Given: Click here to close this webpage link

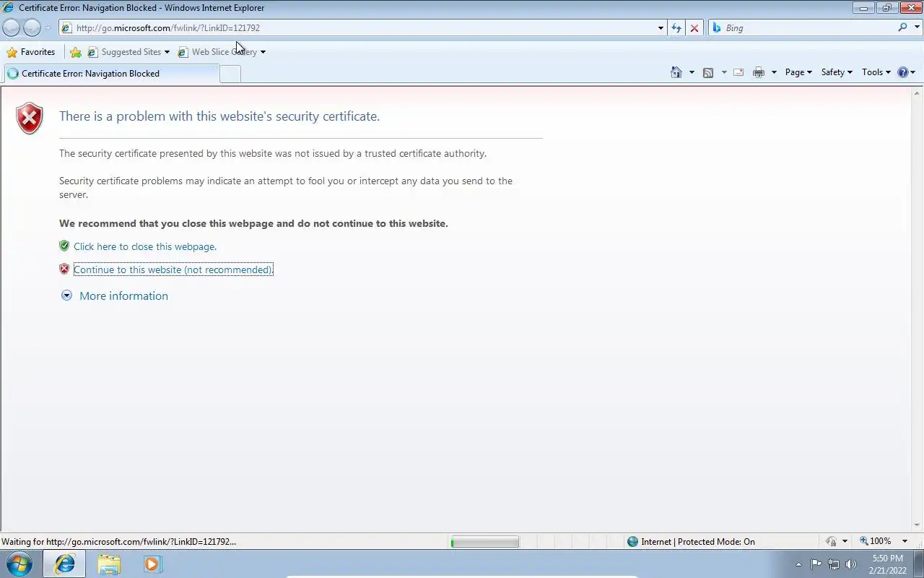Looking at the screenshot, I should tap(145, 246).
